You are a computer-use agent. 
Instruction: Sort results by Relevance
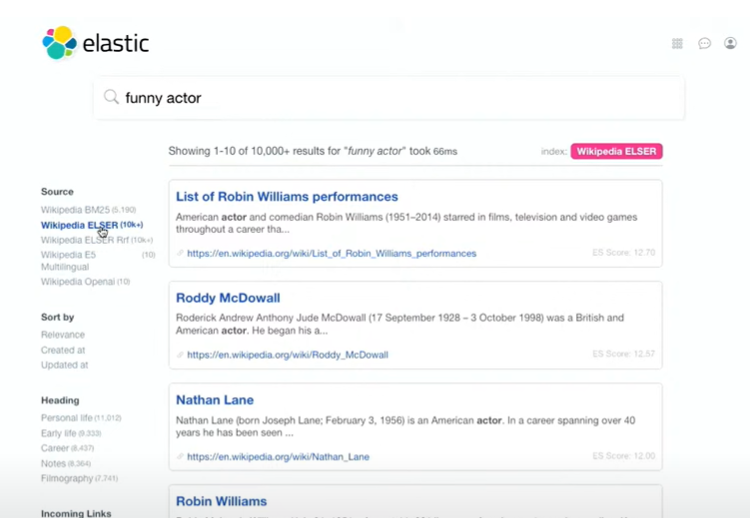[x=63, y=334]
